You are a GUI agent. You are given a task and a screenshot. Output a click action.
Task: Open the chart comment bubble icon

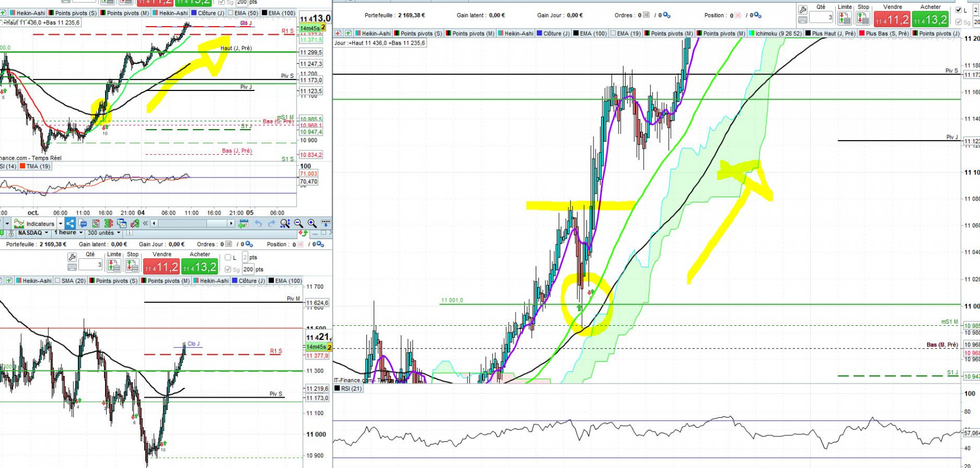83,223
